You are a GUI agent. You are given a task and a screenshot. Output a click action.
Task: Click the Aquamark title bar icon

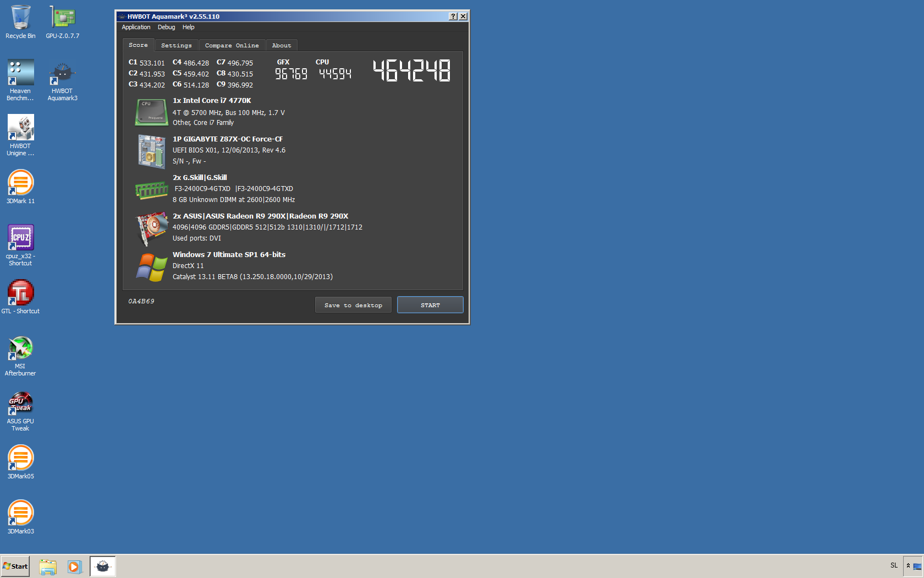tap(122, 17)
